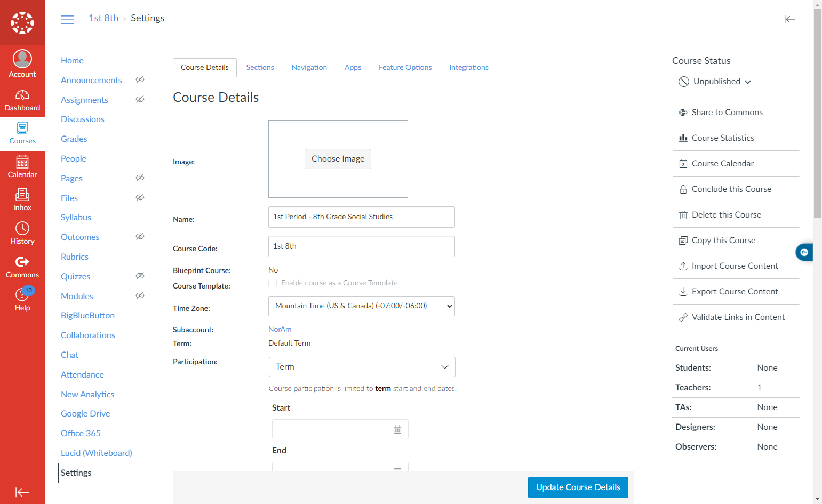
Task: Open the Courses global menu
Action: tap(22, 134)
